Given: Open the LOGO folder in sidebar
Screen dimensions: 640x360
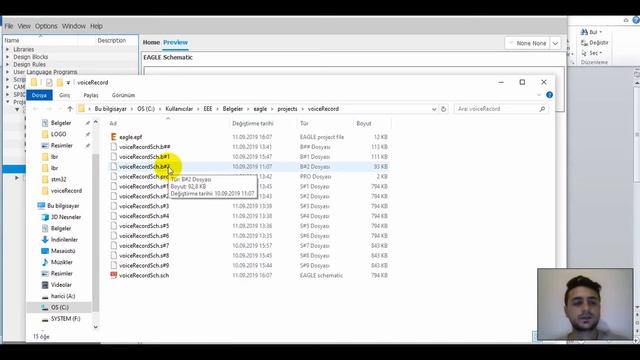Looking at the screenshot, I should 58,134.
